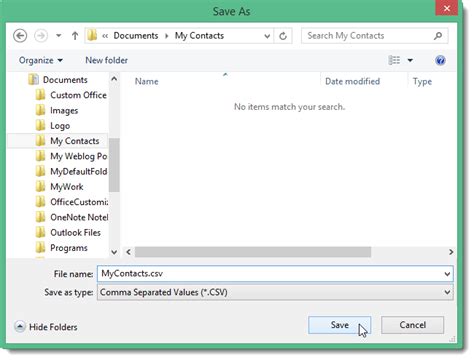
Task: Go up one folder level
Action: pos(75,36)
